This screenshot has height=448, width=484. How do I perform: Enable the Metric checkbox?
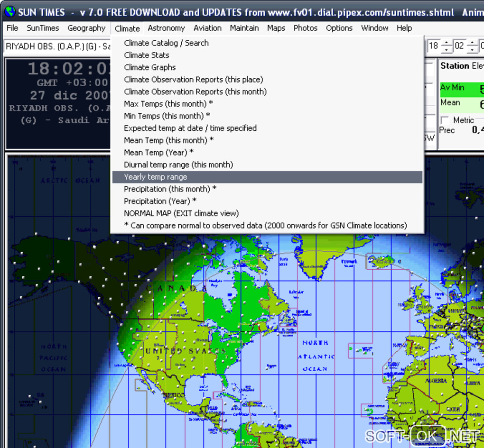445,120
